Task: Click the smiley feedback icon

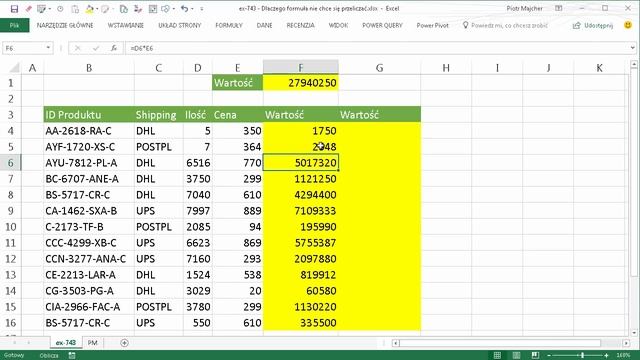Action: (628, 25)
